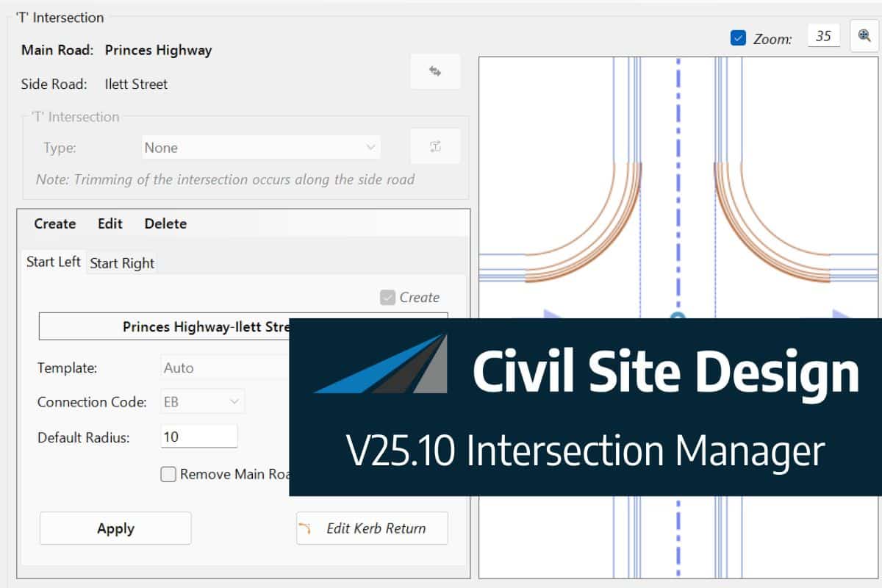The width and height of the screenshot is (882, 588).
Task: Click the T intersection type settings icon
Action: [x=435, y=146]
